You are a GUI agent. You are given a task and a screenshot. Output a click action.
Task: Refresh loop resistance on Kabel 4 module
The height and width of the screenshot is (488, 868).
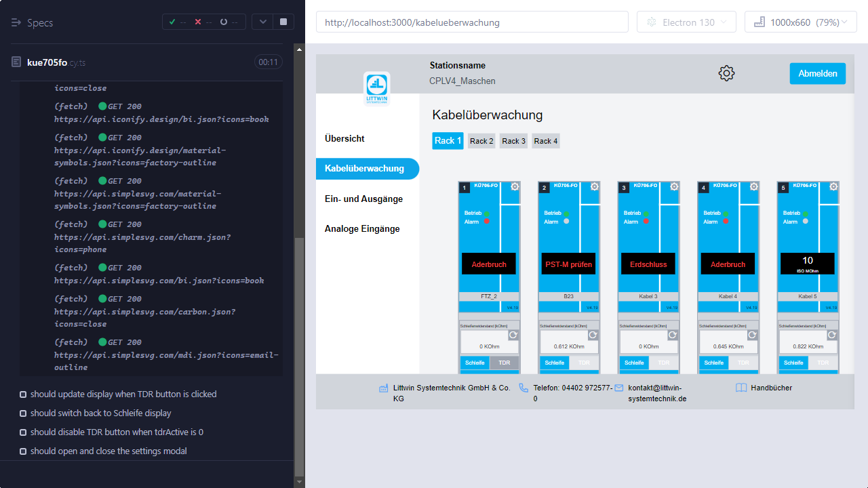click(x=752, y=335)
